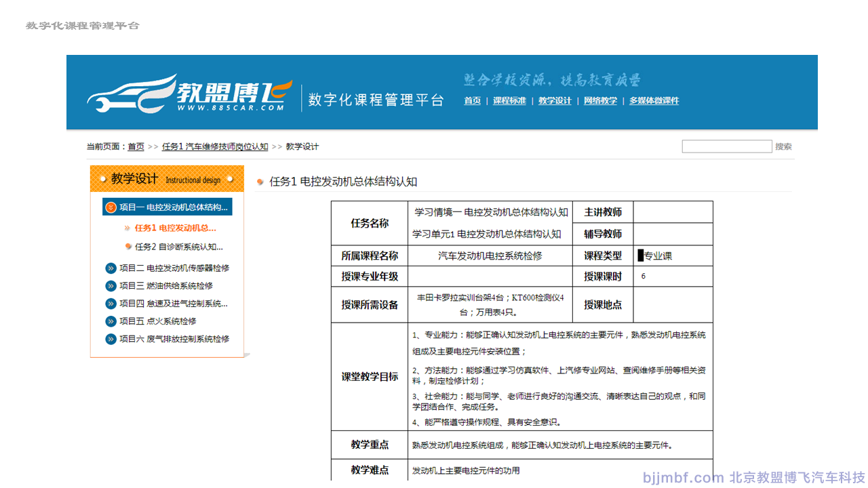Screen dimensions: 868x488
Task: Click the double-arrow marker beside 任务1
Action: click(127, 228)
